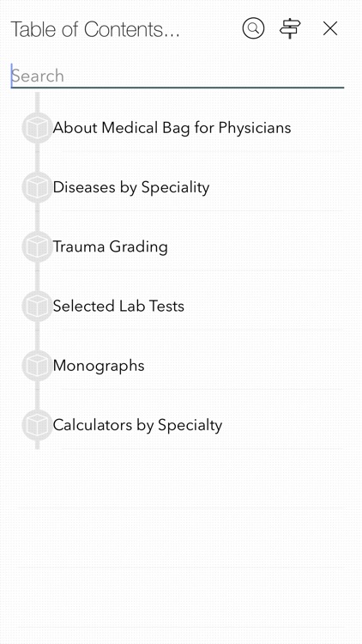The image size is (362, 644).
Task: Click timeline line above About Medical Bag
Action: tap(38, 102)
